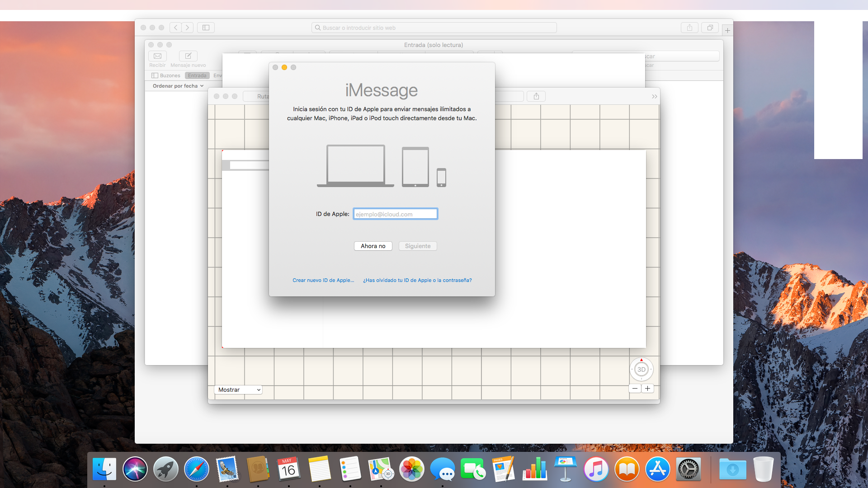This screenshot has height=488, width=868.
Task: Zoom out the map with minus
Action: click(x=635, y=389)
